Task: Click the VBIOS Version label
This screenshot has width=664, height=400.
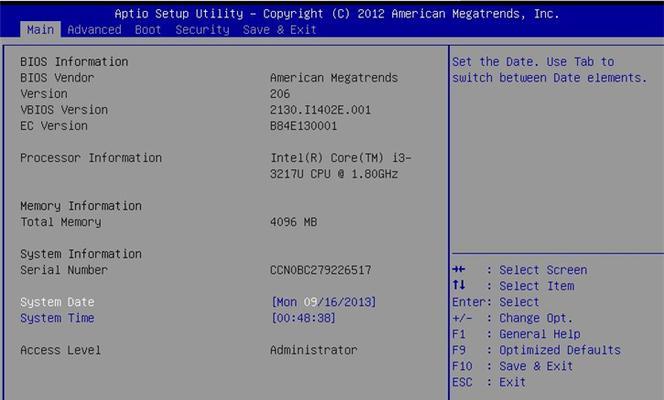Action: click(64, 110)
